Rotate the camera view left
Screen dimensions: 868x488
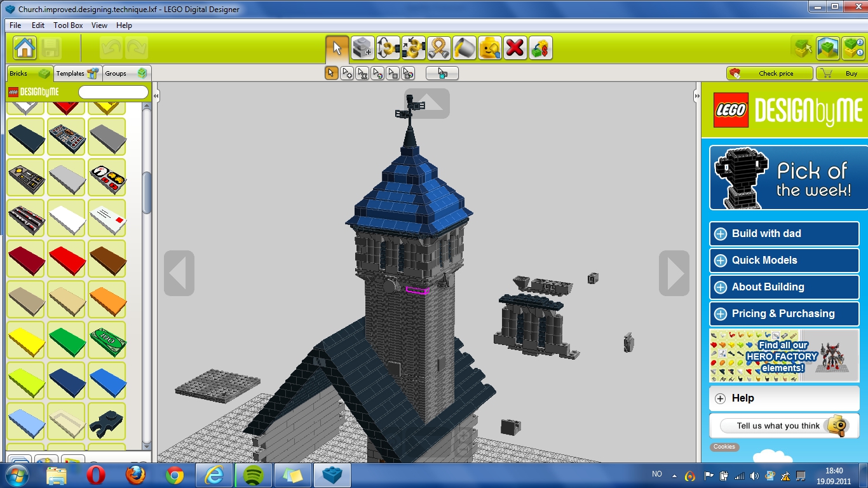[179, 273]
